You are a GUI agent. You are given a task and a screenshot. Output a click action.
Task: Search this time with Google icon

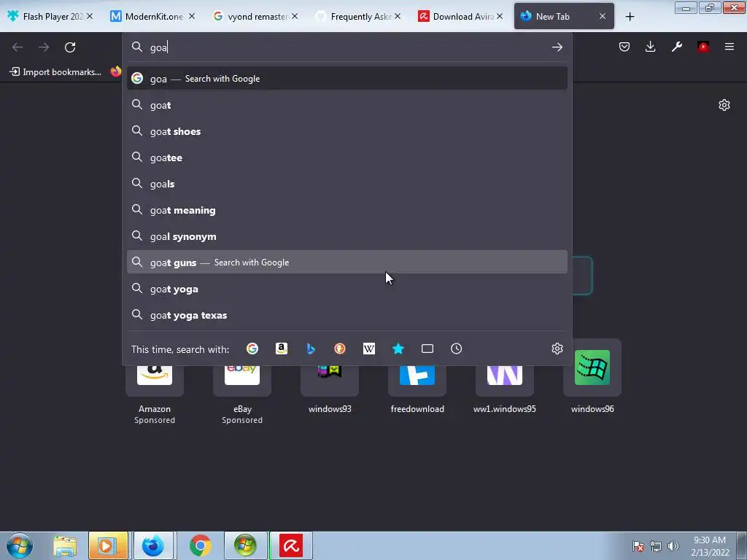point(252,349)
